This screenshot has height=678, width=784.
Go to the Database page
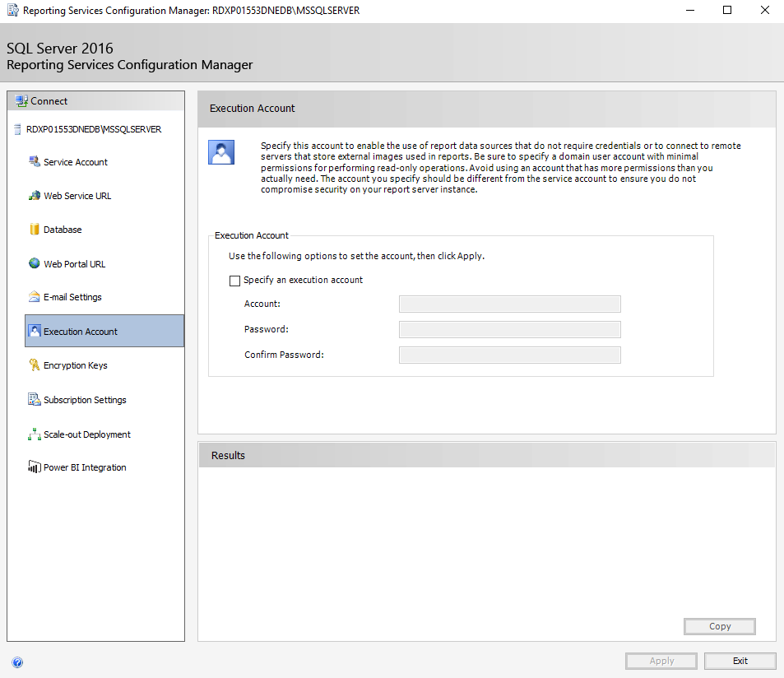tap(63, 230)
